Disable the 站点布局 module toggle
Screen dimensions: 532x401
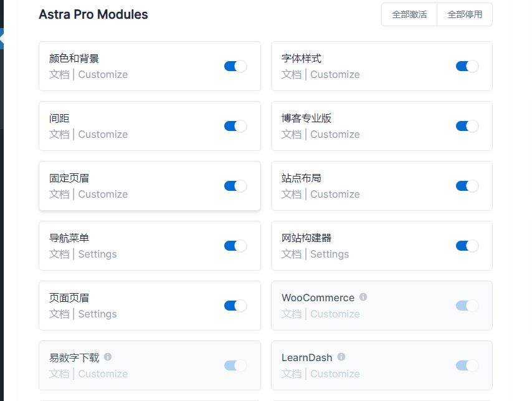click(467, 186)
